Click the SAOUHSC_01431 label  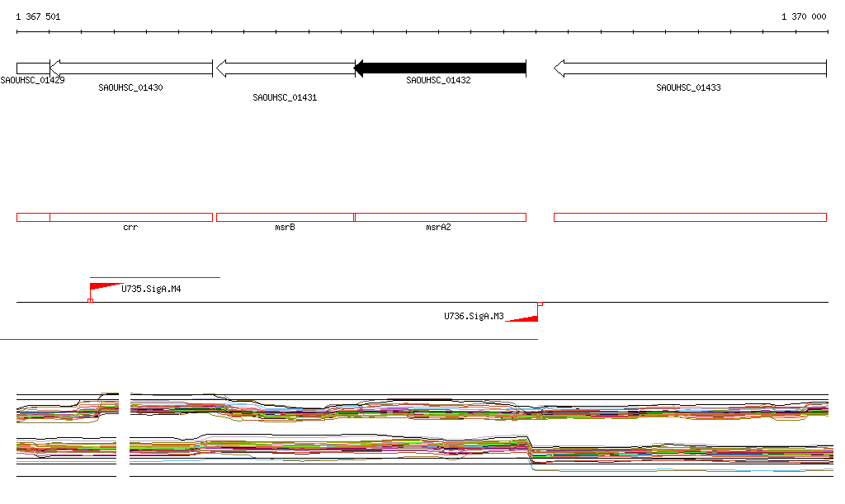pos(285,97)
